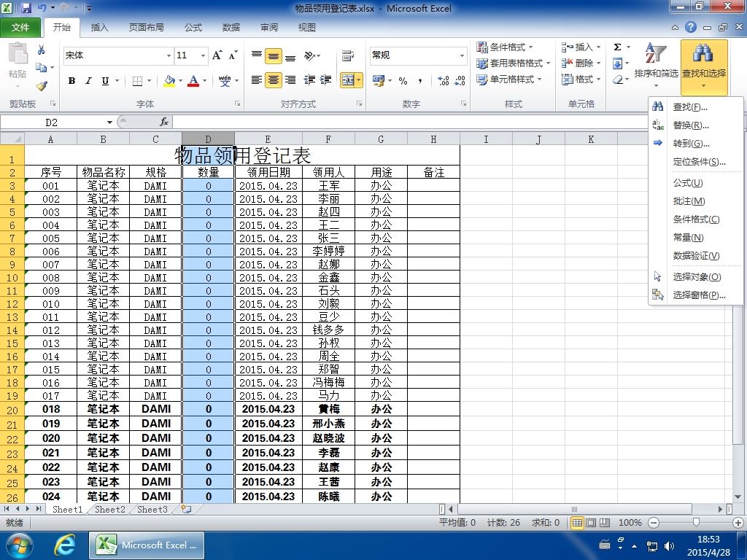
Task: Open the number format dropdown 常规
Action: [x=462, y=55]
